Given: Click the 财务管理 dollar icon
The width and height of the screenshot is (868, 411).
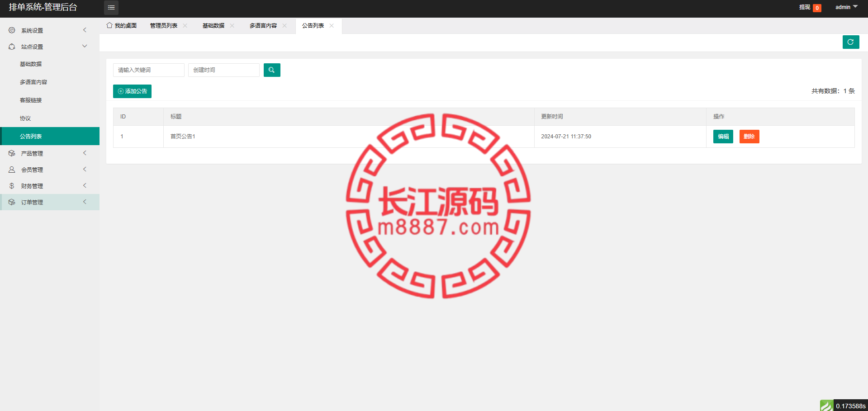Looking at the screenshot, I should (12, 186).
